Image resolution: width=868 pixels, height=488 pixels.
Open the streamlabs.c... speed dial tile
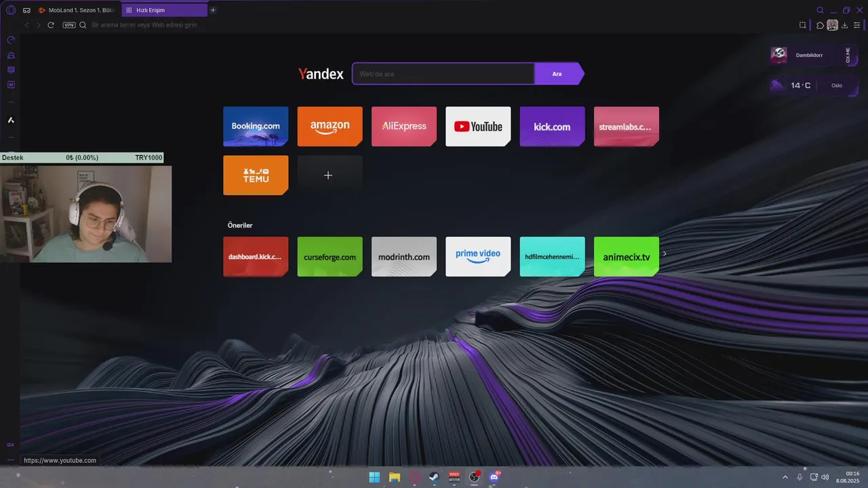[627, 126]
